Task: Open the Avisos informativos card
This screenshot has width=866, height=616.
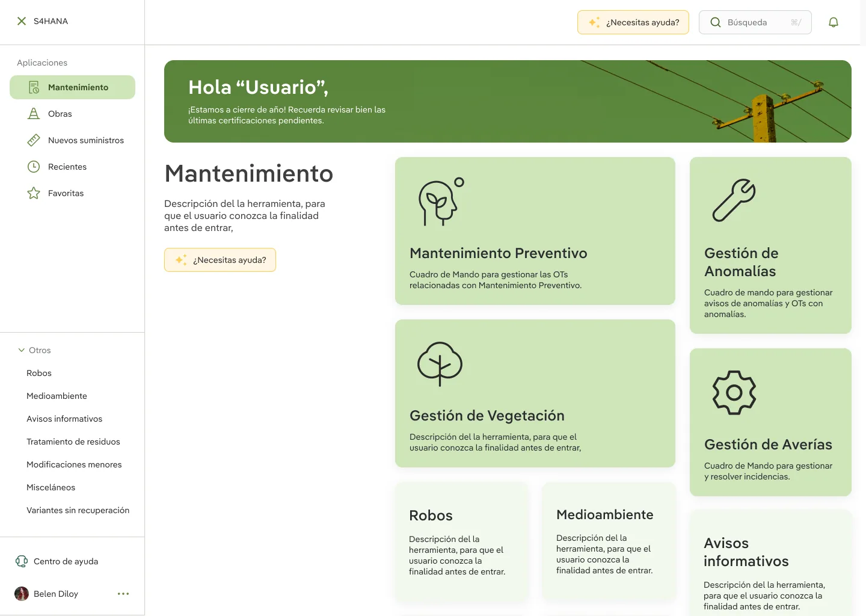Action: pyautogui.click(x=771, y=562)
